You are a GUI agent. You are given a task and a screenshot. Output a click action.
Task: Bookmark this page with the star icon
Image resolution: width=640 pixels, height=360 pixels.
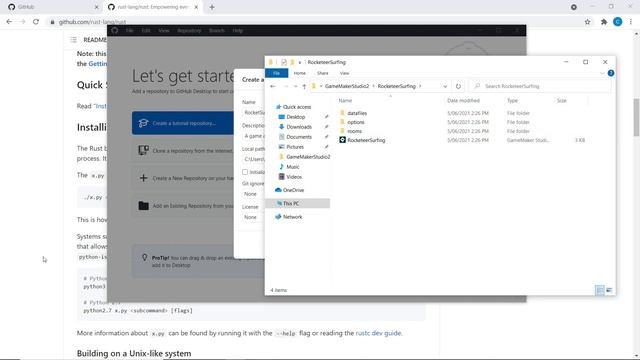point(587,22)
